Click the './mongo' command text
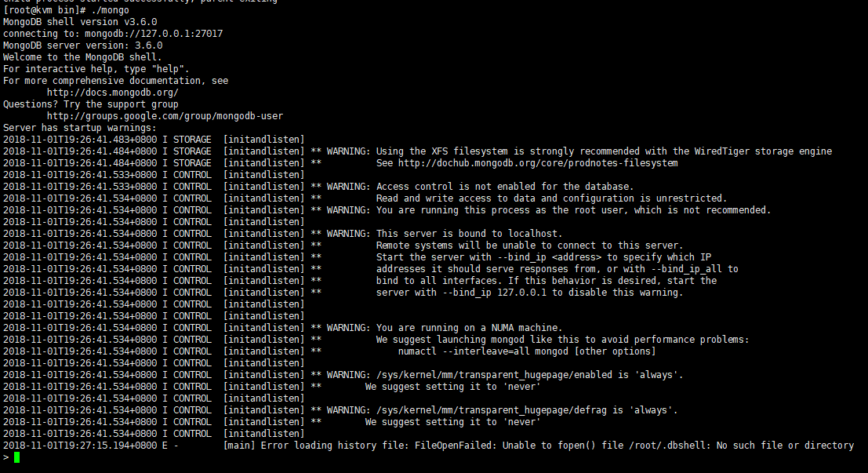The image size is (868, 473). click(x=110, y=10)
